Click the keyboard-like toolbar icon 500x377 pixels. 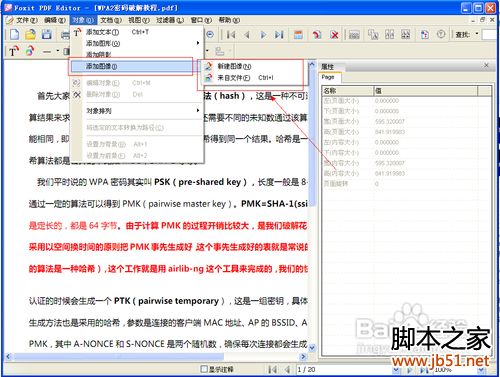point(354,35)
